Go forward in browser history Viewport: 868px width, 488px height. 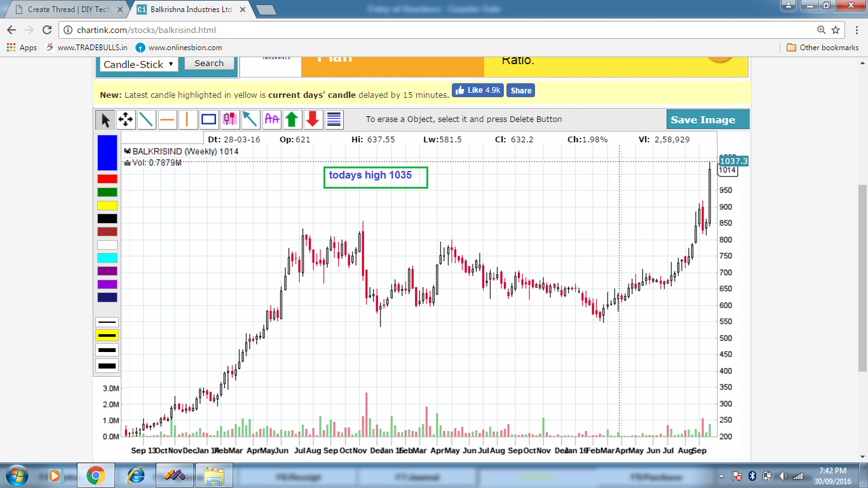[29, 30]
